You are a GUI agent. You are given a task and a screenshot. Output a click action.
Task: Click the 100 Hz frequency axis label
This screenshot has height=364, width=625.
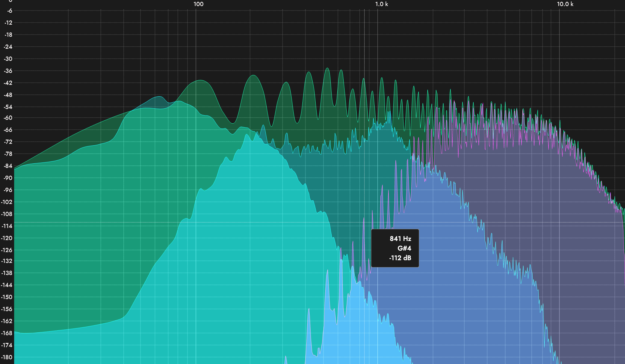198,4
